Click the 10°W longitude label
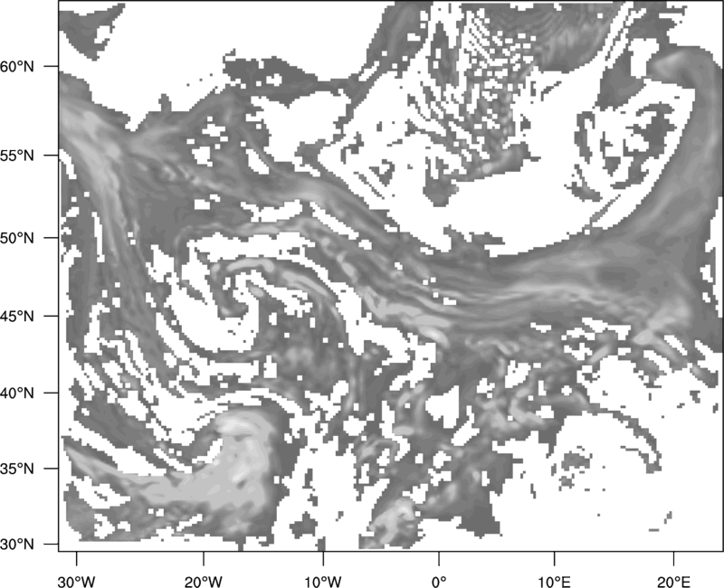 click(x=323, y=582)
